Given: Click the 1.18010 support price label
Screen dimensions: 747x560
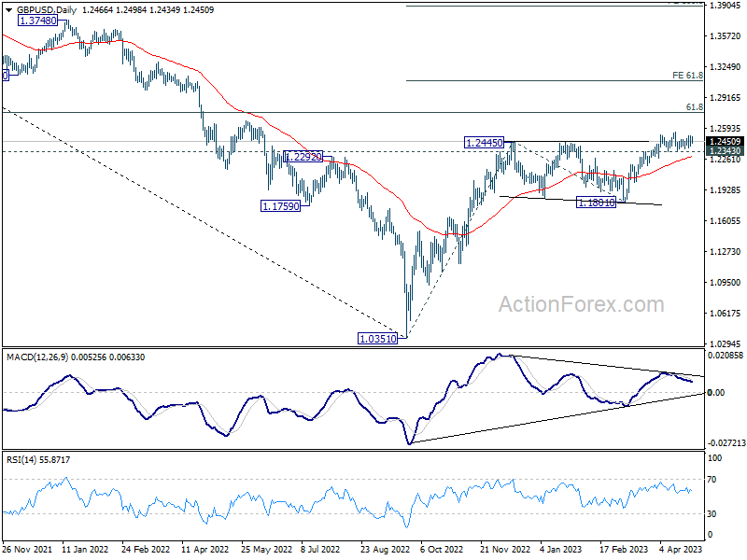Looking at the screenshot, I should point(596,203).
